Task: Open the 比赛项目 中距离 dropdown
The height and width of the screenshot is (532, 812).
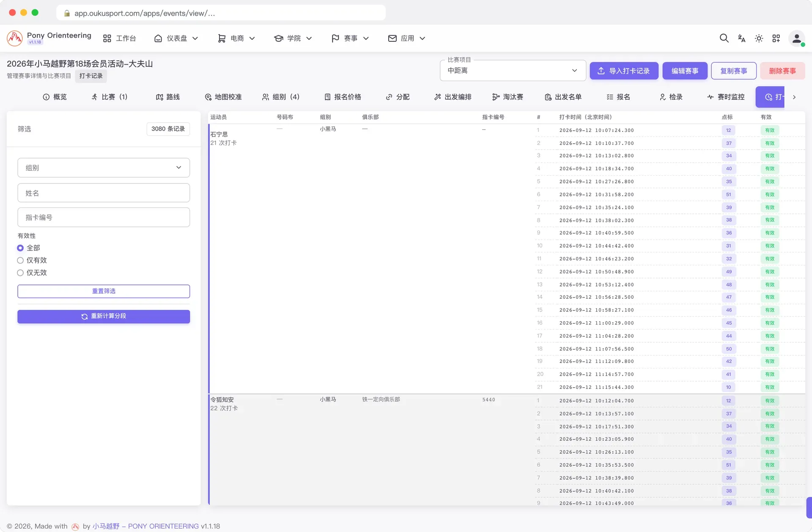Action: [x=513, y=71]
